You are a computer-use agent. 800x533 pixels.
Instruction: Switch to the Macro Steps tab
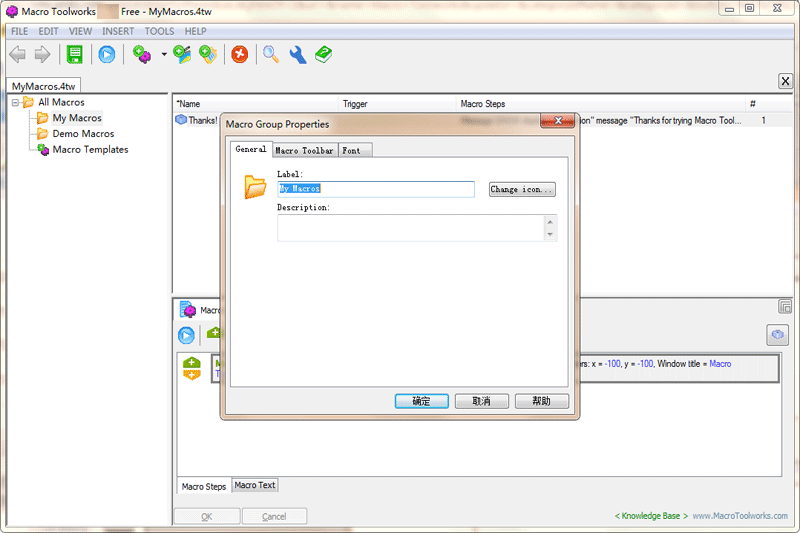pyautogui.click(x=204, y=487)
